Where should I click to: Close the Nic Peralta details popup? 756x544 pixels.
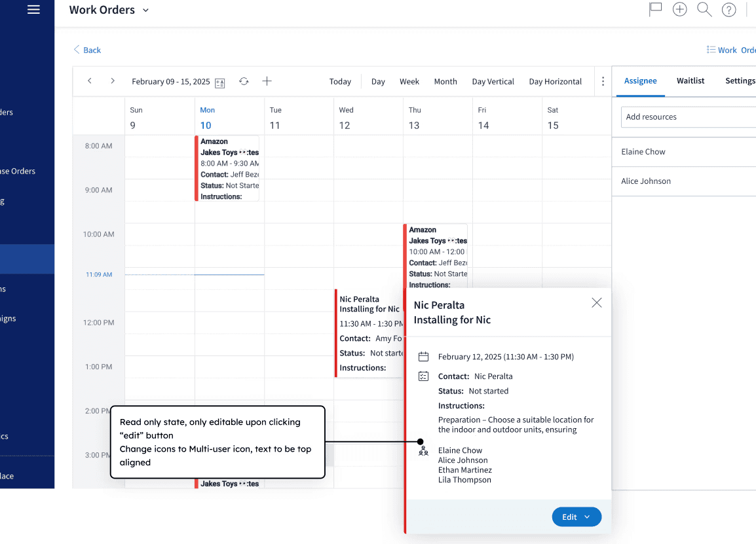click(x=596, y=302)
